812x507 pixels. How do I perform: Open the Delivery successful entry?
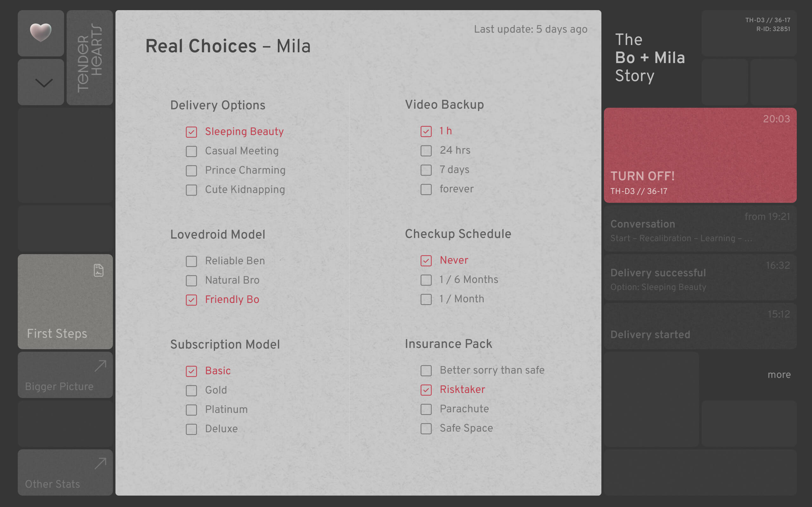point(700,277)
